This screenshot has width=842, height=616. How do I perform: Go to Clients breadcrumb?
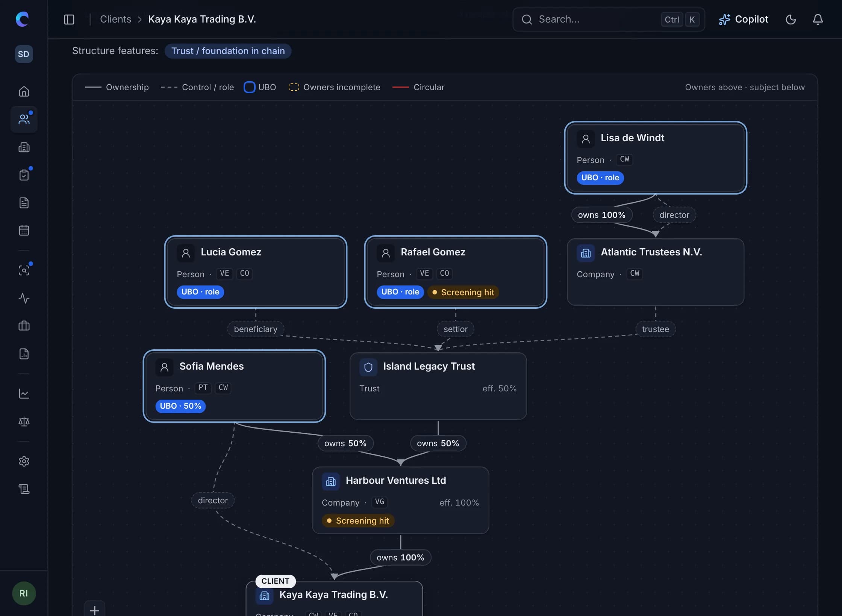point(115,19)
